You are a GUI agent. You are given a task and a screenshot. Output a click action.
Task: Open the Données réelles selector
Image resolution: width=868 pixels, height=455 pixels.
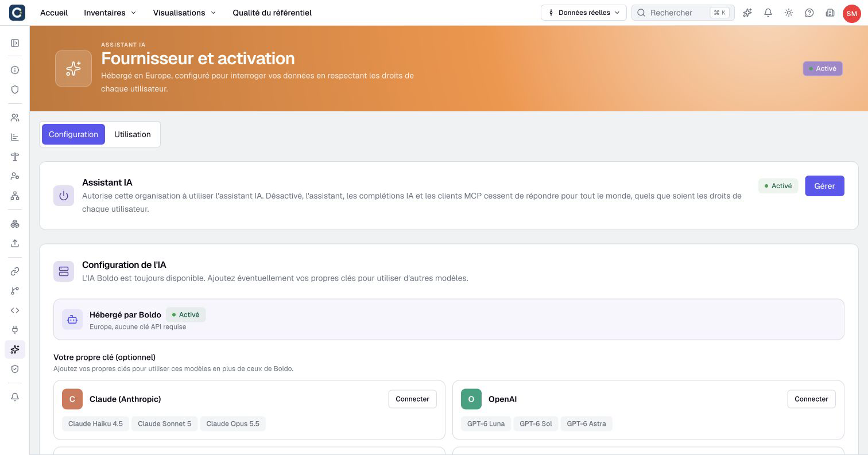pyautogui.click(x=583, y=13)
